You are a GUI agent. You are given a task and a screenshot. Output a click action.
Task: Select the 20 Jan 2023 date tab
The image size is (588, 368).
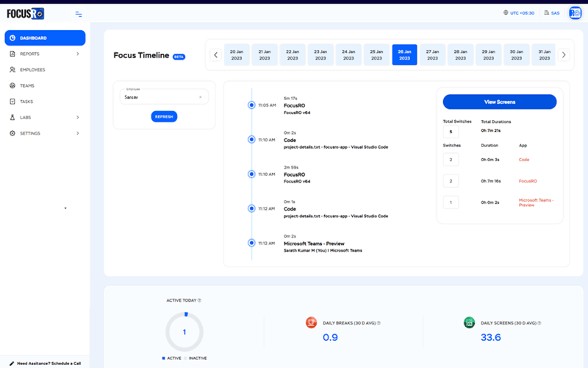(x=237, y=54)
